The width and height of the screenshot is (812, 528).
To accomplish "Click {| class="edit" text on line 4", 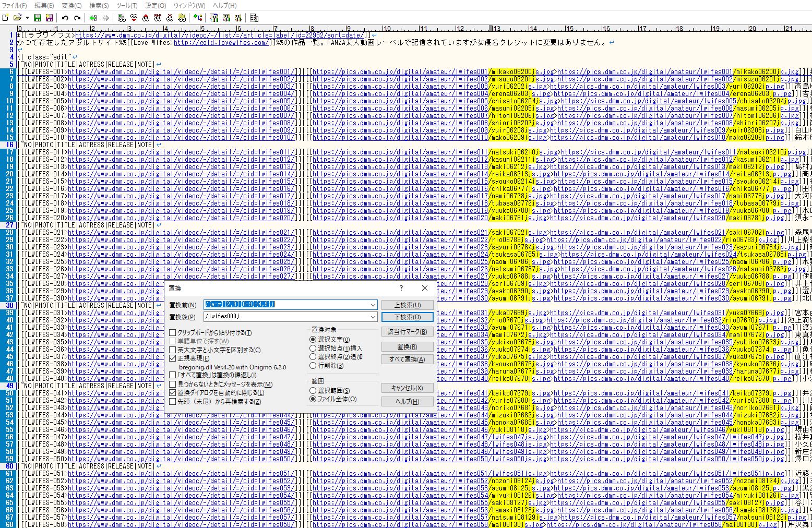I will click(x=44, y=57).
